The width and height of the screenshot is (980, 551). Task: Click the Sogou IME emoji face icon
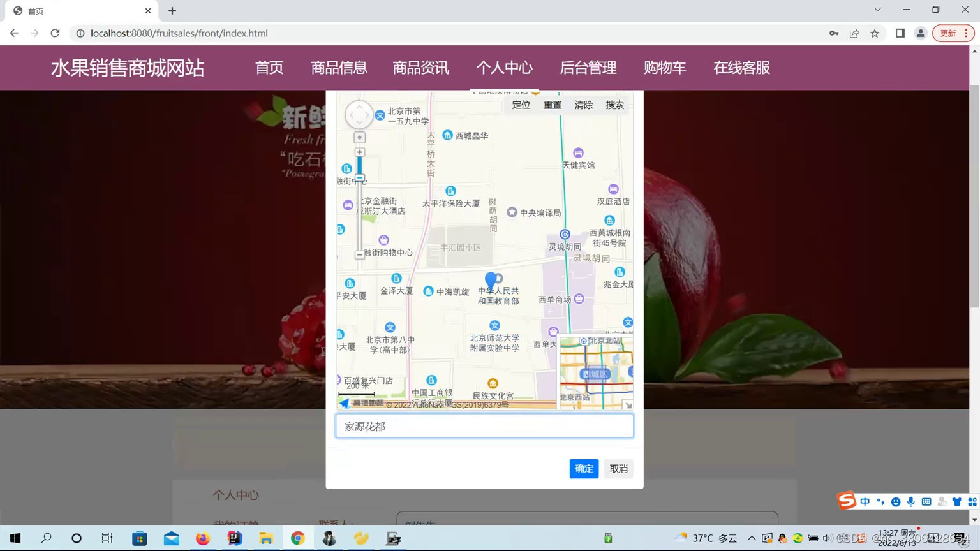(x=896, y=502)
